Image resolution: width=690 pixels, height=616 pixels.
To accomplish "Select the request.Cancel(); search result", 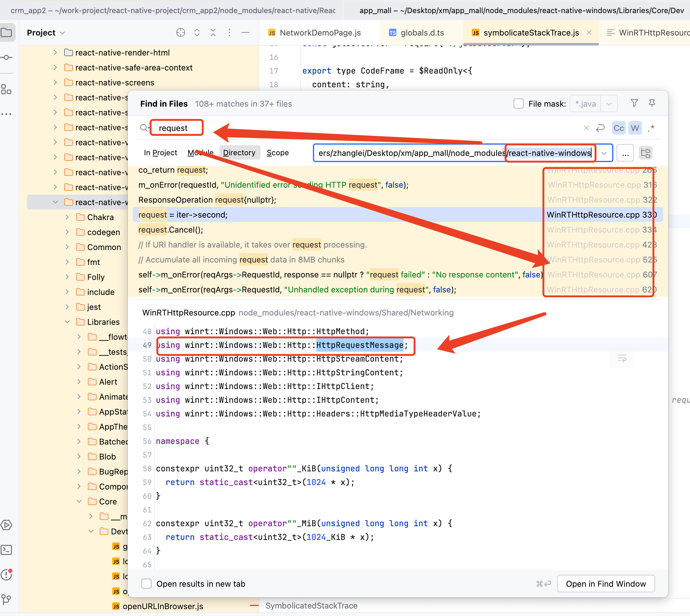I will click(x=170, y=230).
